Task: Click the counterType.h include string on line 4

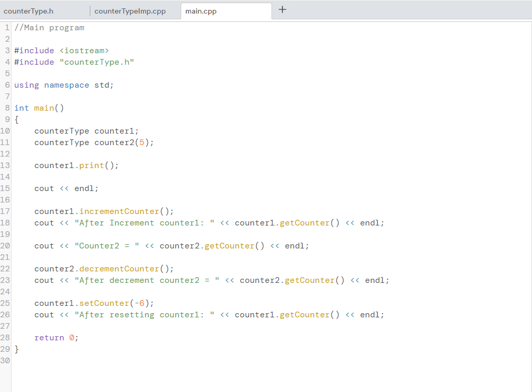Action: (97, 62)
